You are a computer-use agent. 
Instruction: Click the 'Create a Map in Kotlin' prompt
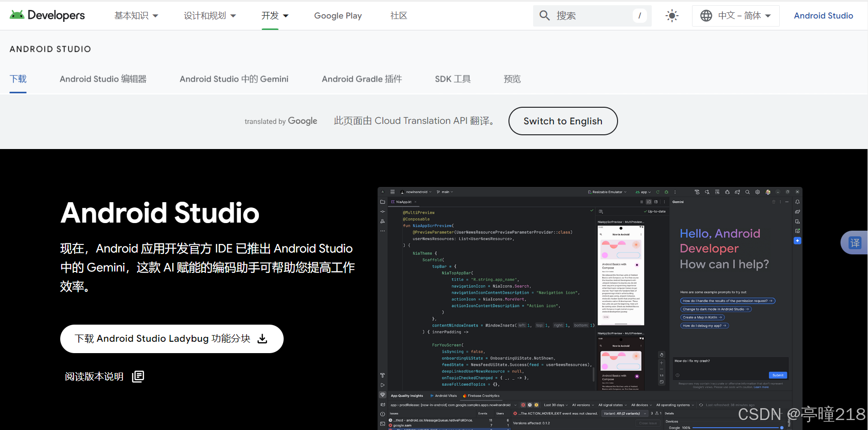702,317
